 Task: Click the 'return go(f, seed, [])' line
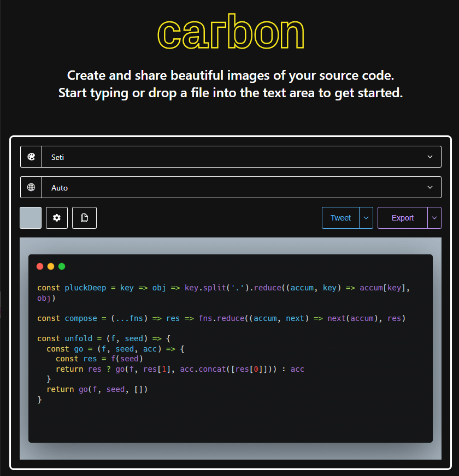point(97,389)
